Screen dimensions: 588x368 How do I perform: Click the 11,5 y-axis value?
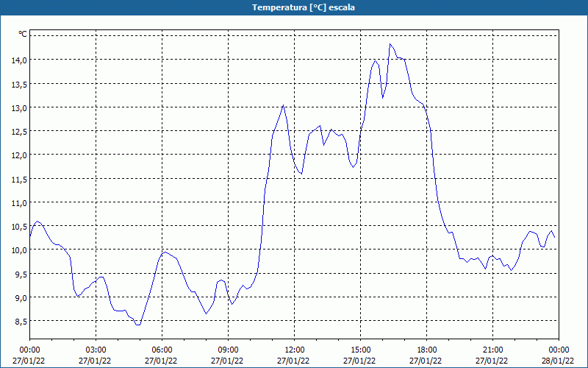tap(20, 179)
